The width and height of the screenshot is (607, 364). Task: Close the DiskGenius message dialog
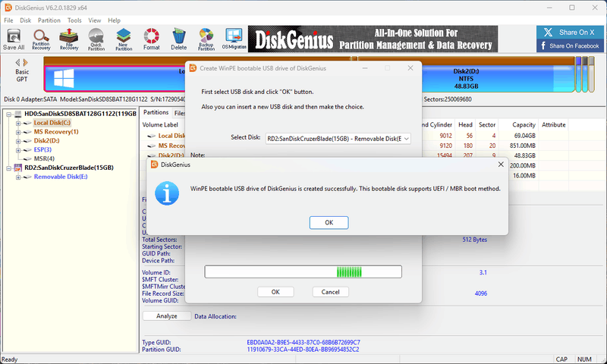tap(501, 165)
